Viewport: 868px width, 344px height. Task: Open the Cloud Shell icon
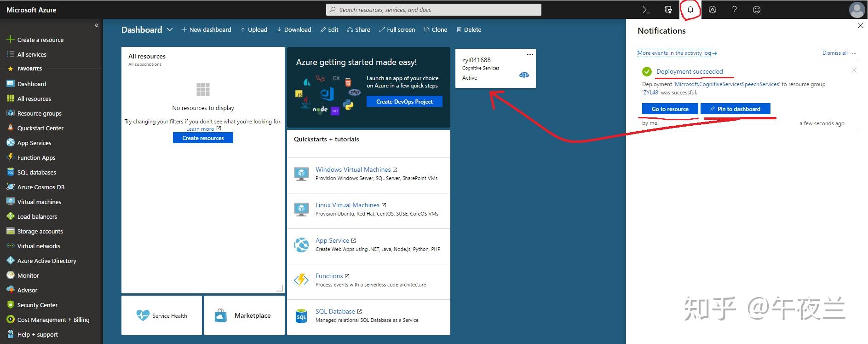(x=646, y=10)
